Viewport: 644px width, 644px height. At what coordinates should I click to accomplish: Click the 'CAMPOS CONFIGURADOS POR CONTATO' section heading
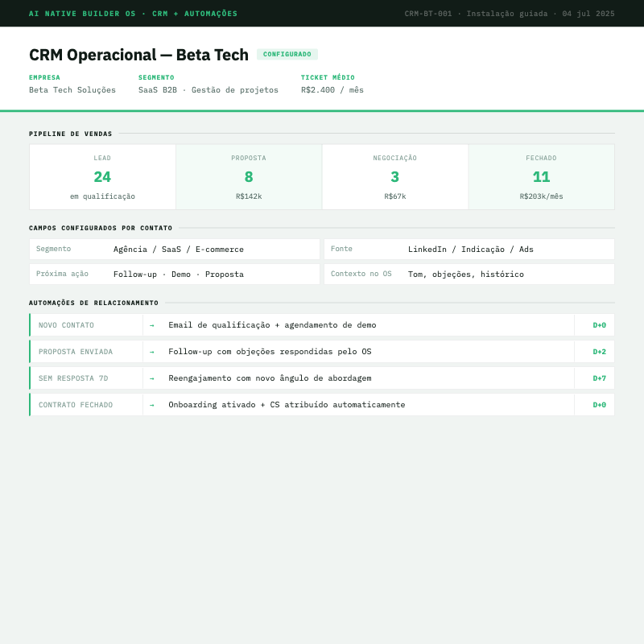tap(101, 228)
